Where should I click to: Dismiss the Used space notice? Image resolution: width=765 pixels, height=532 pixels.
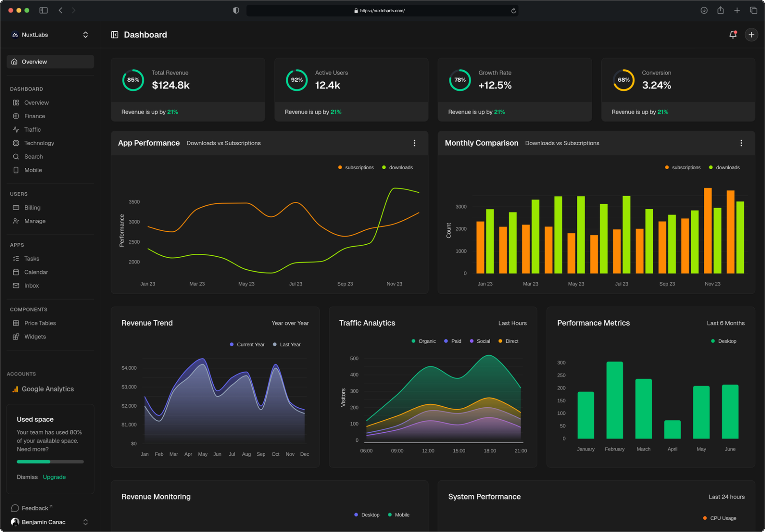(27, 477)
